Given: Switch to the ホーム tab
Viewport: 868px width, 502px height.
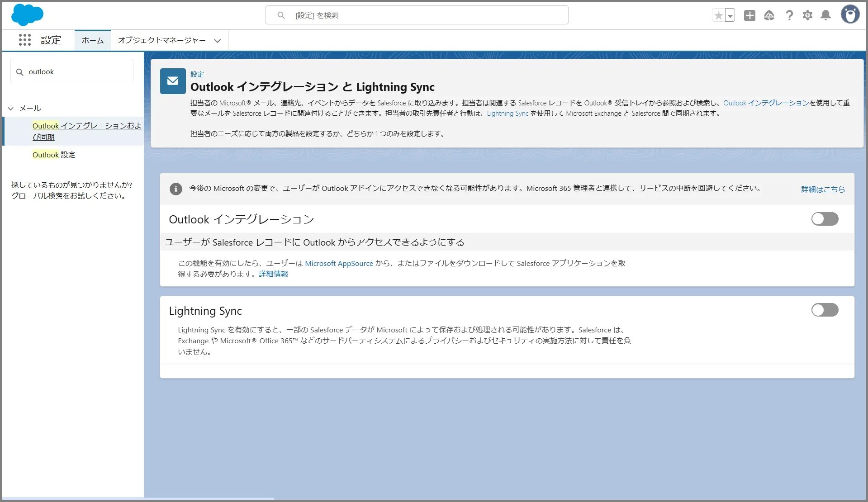Looking at the screenshot, I should click(x=93, y=40).
